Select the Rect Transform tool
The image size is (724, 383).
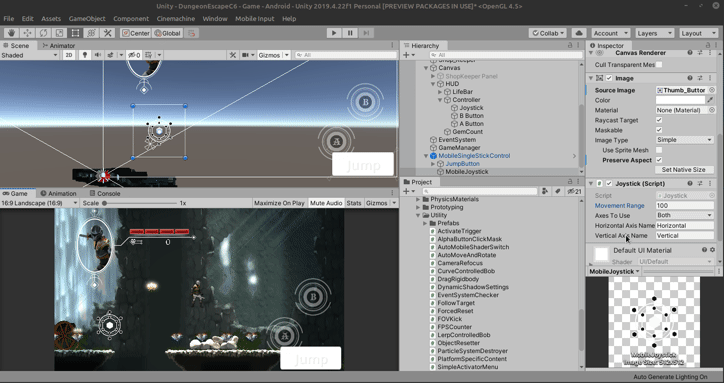[75, 33]
